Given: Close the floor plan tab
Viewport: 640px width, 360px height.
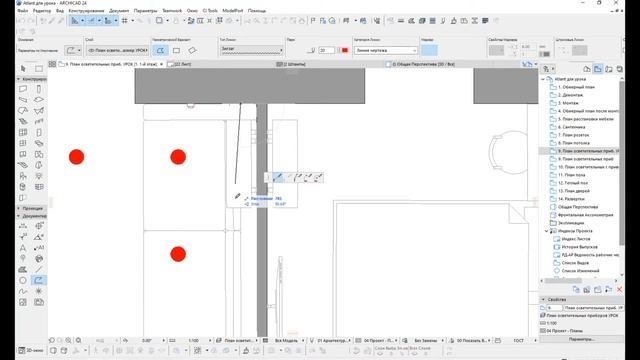Looking at the screenshot, I should pyautogui.click(x=162, y=64).
